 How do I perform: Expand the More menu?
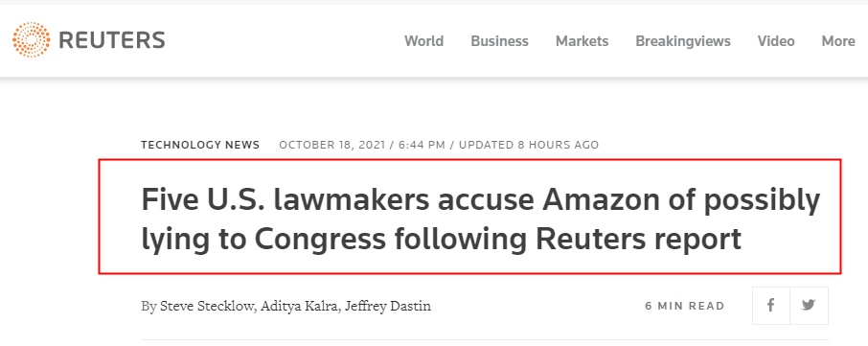(x=838, y=41)
